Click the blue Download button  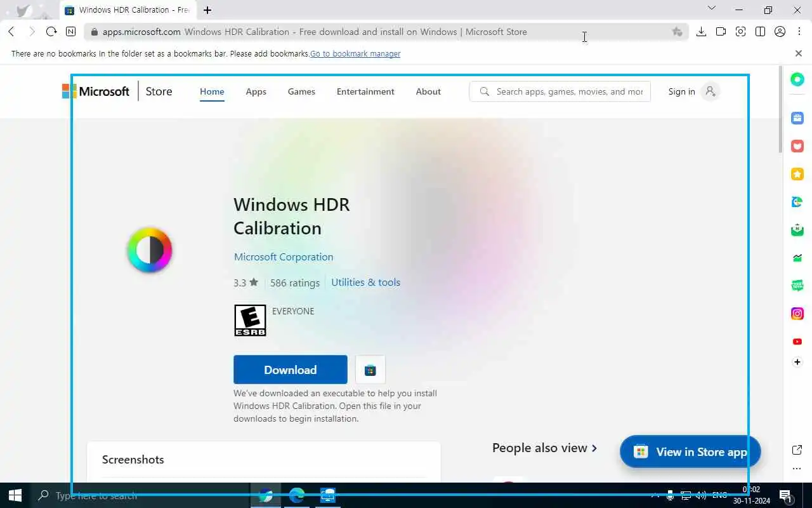pyautogui.click(x=291, y=370)
